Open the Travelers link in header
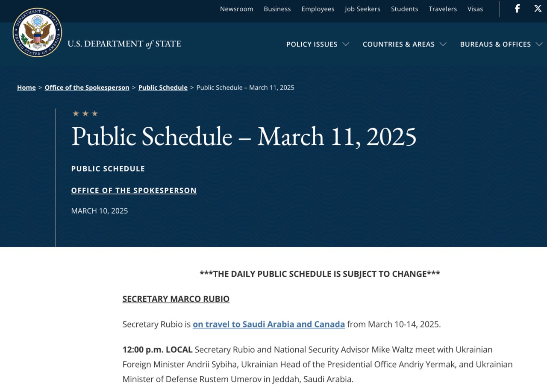Viewport: 547px width, 392px height. [443, 9]
